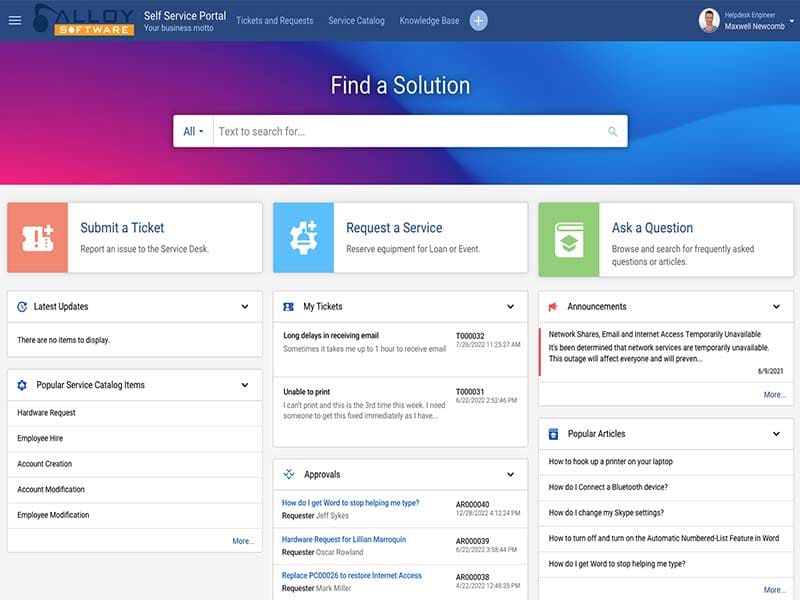
Task: Open ticket Long delays in receiving email
Action: [x=331, y=335]
